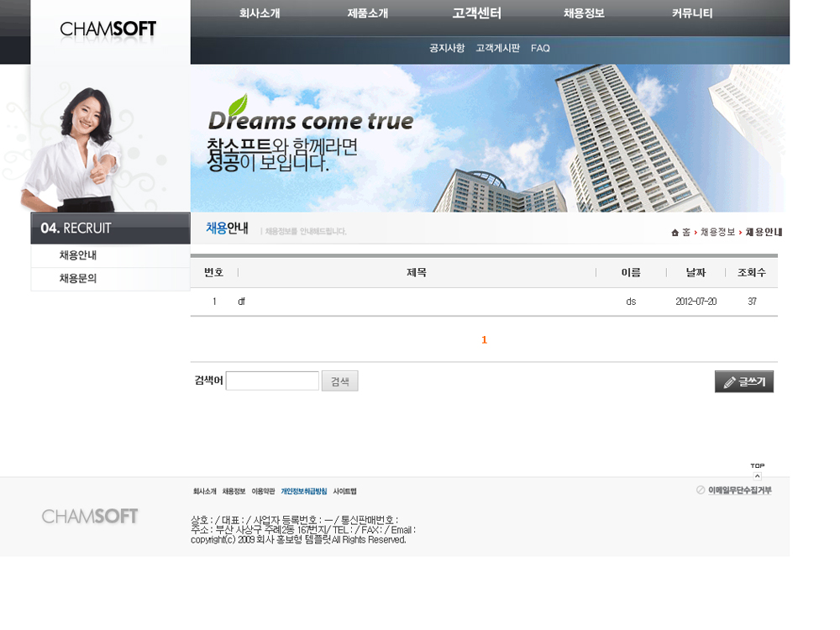840x630 pixels.
Task: Open the 공지사항 submenu link
Action: pos(446,49)
